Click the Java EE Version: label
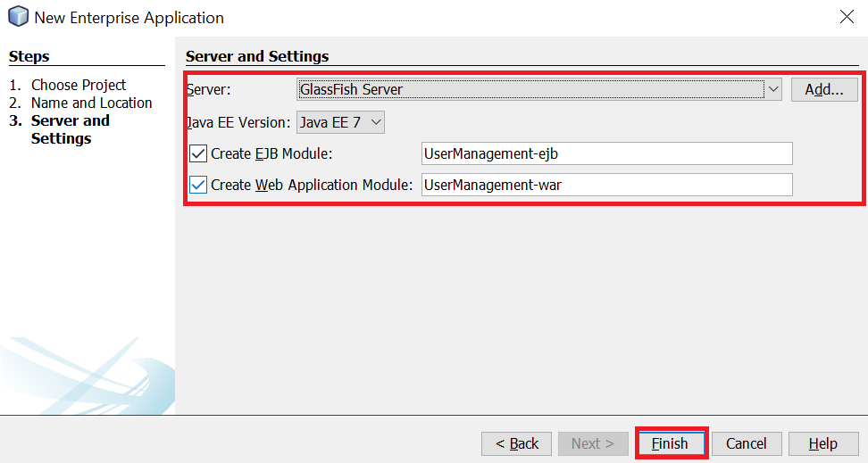The height and width of the screenshot is (463, 868). (x=238, y=122)
